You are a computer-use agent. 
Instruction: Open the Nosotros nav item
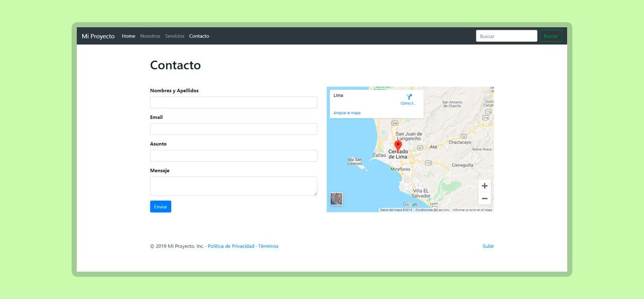point(150,36)
